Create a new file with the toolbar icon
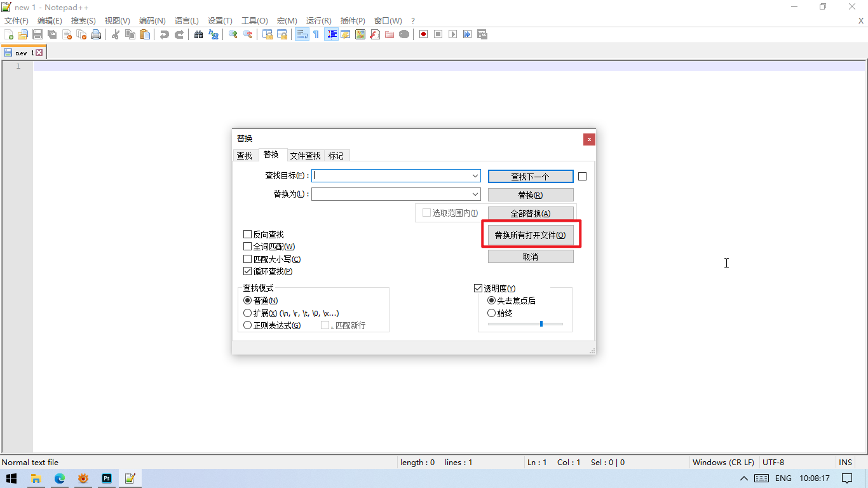Viewport: 868px width, 488px height. (x=9, y=34)
